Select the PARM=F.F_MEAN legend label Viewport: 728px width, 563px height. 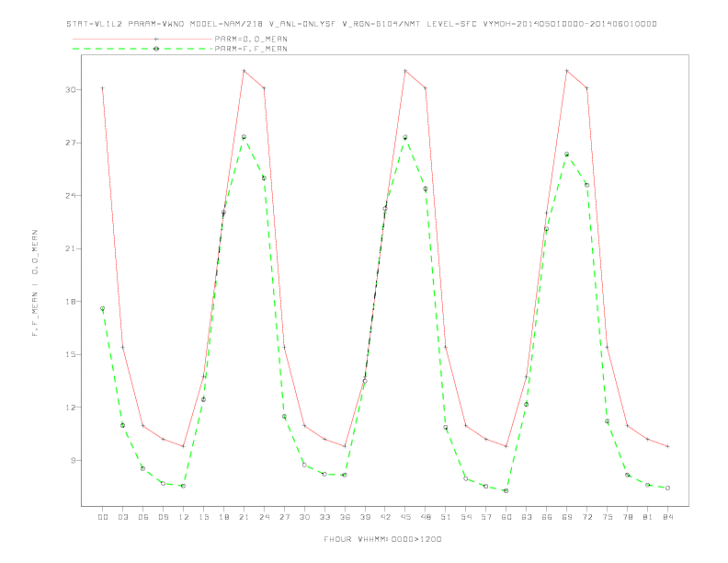click(x=251, y=49)
